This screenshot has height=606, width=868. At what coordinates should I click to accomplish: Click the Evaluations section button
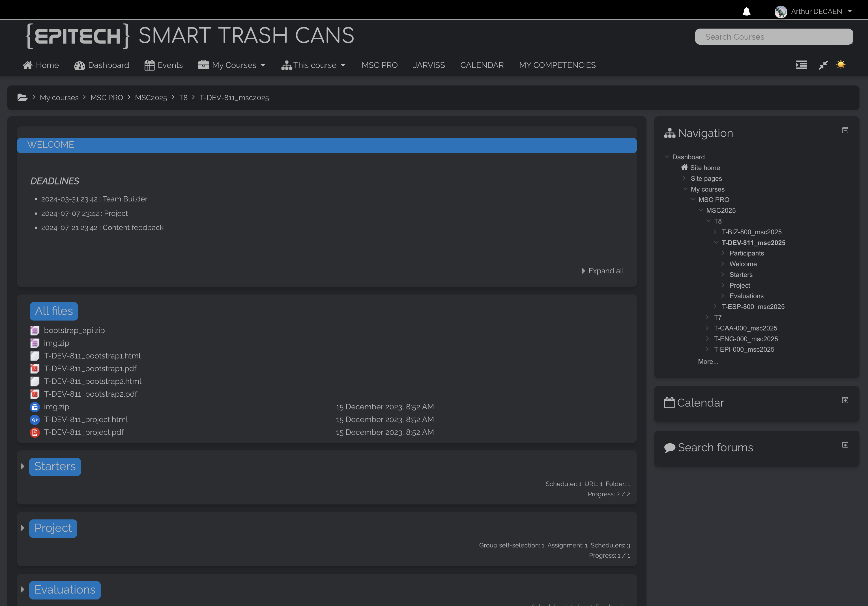(x=65, y=590)
